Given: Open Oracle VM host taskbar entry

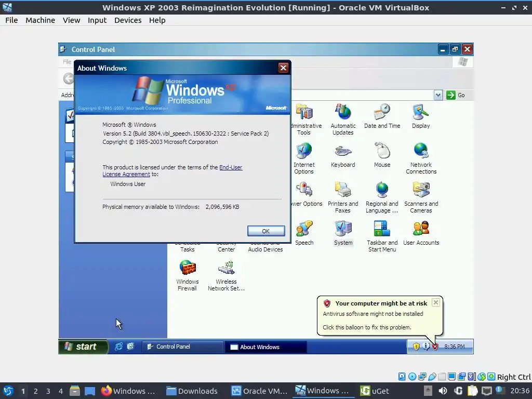Looking at the screenshot, I should [260, 391].
